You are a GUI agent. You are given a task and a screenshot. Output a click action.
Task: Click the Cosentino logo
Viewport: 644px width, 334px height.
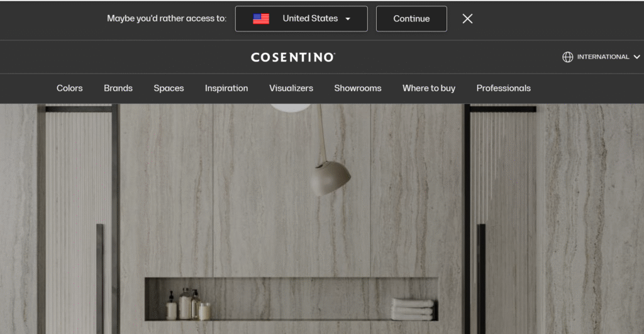pyautogui.click(x=293, y=57)
